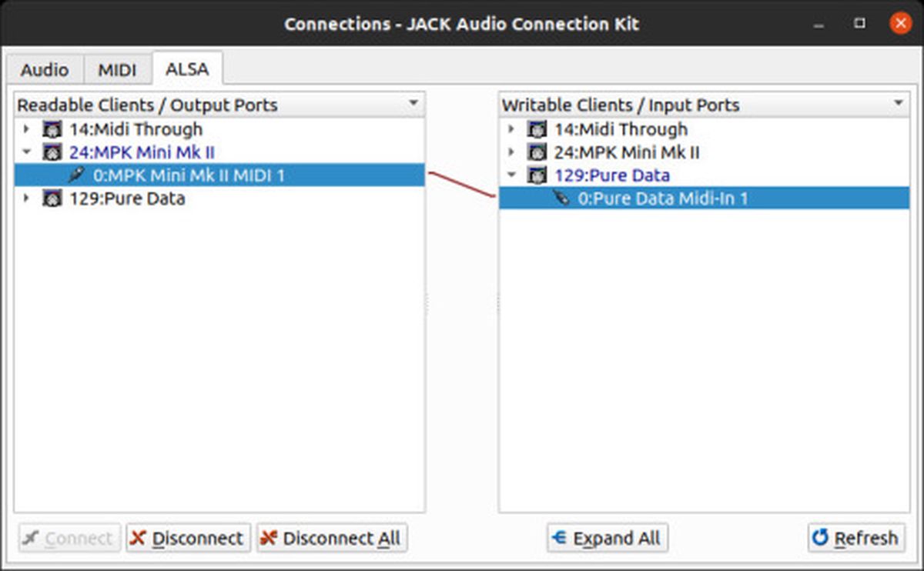Close the Connections window

[900, 22]
